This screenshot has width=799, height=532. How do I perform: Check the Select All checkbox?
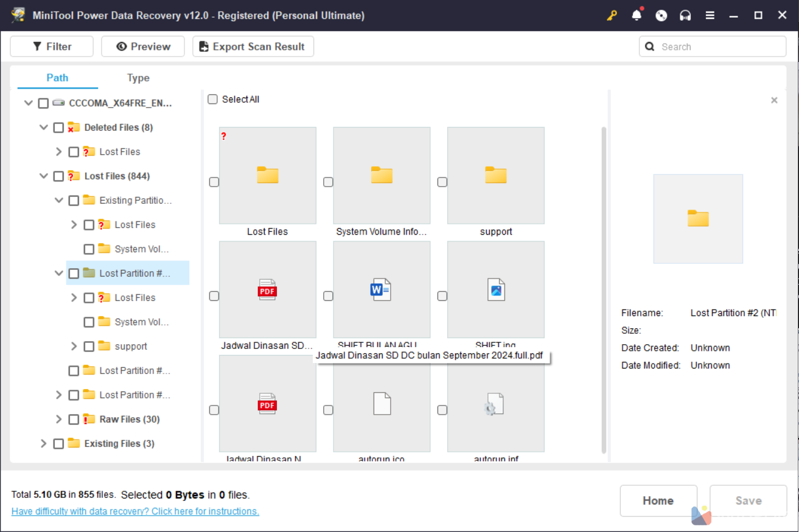213,99
